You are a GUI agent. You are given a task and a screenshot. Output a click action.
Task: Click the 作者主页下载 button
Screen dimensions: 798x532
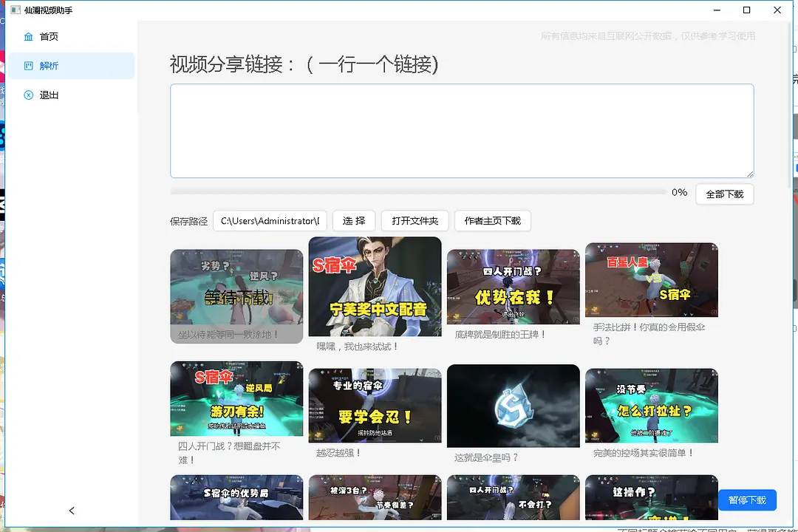click(x=493, y=221)
